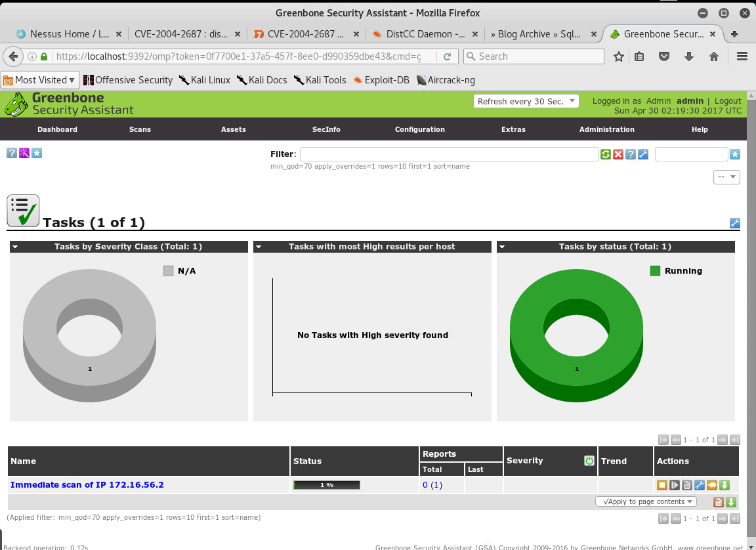Expand Tasks by status chart menu arrow
756x550 pixels.
tap(502, 247)
